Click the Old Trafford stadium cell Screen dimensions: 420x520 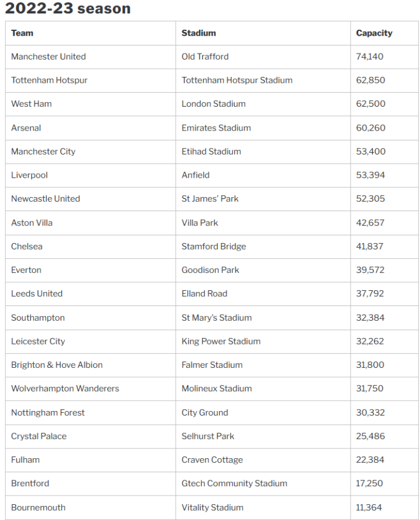click(x=205, y=57)
